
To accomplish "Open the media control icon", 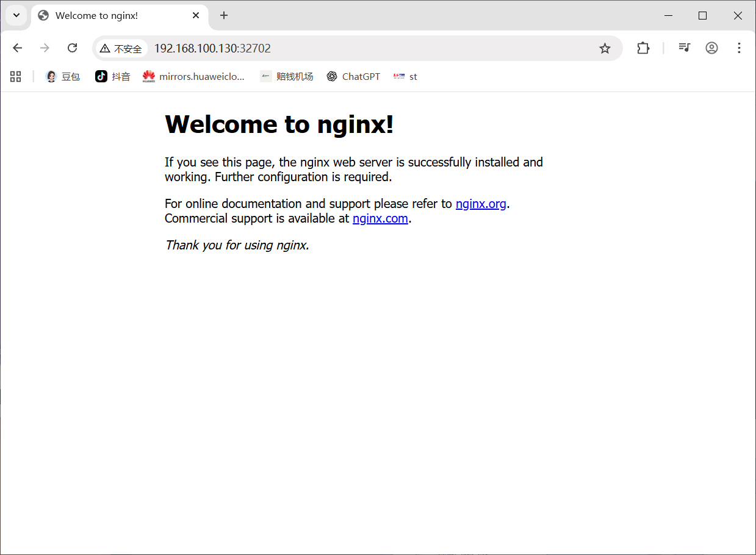I will click(x=685, y=48).
